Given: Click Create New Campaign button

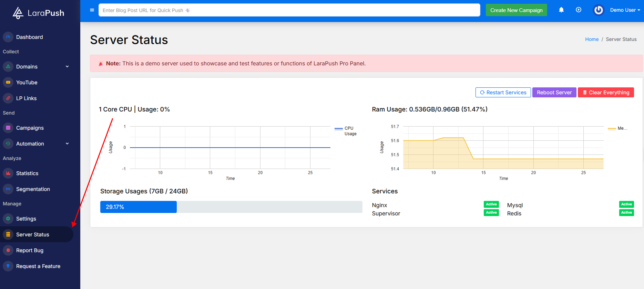Looking at the screenshot, I should (516, 10).
